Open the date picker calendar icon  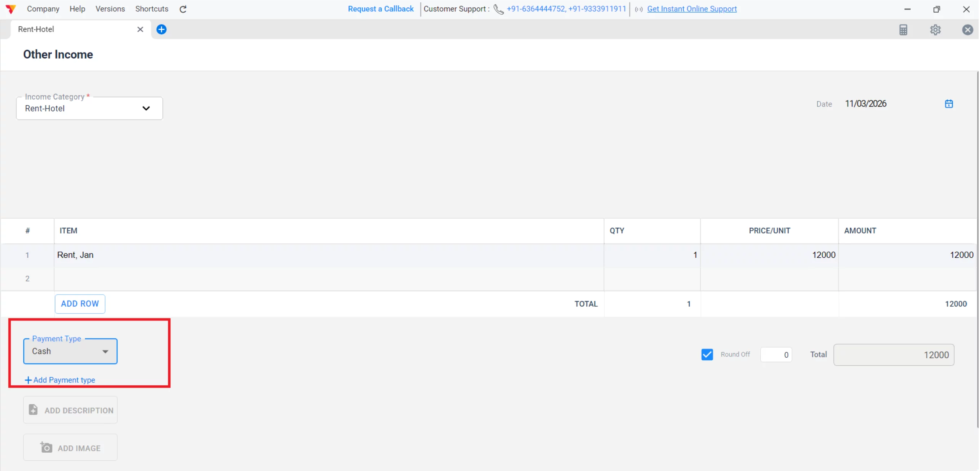[949, 104]
